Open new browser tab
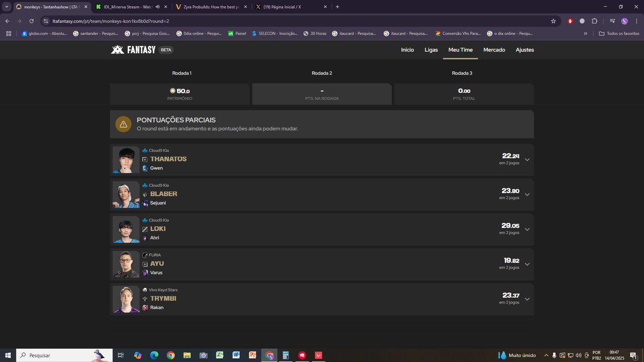 coord(337,7)
